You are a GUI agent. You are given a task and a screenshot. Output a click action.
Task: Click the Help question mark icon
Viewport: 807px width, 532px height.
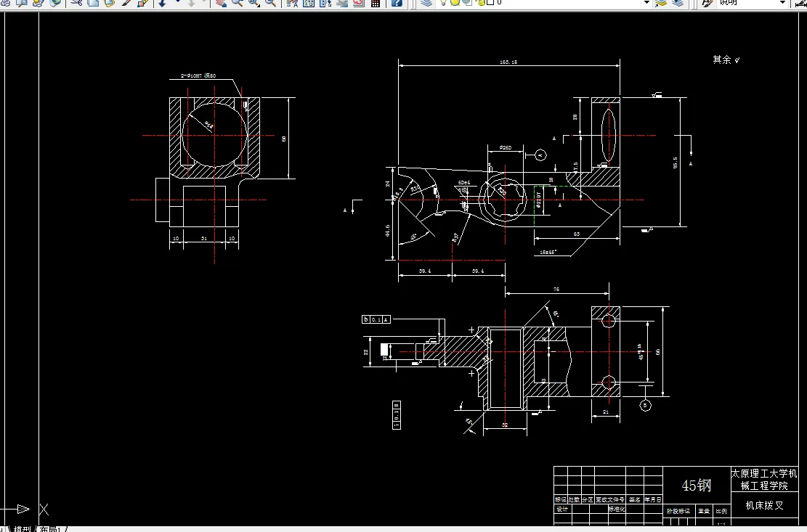pos(397,3)
